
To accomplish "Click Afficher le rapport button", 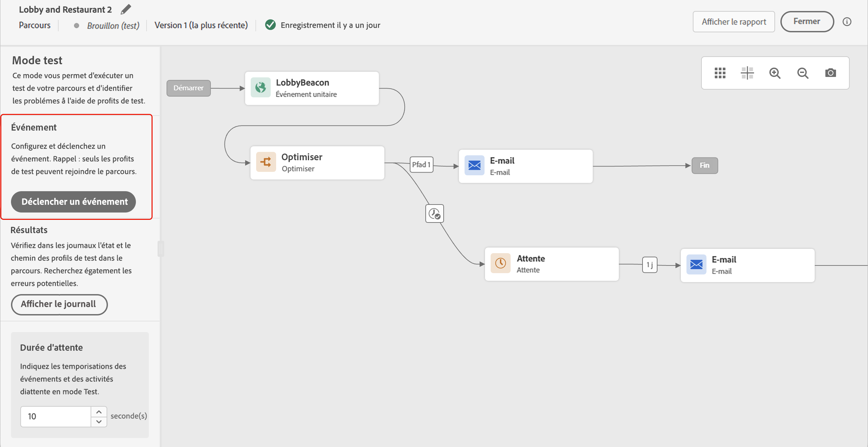I will pyautogui.click(x=733, y=22).
